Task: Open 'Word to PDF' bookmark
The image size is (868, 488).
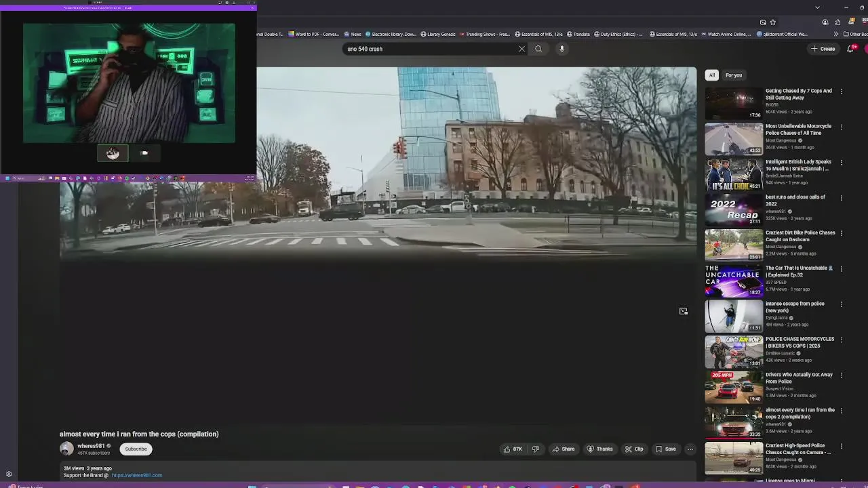Action: (x=314, y=34)
